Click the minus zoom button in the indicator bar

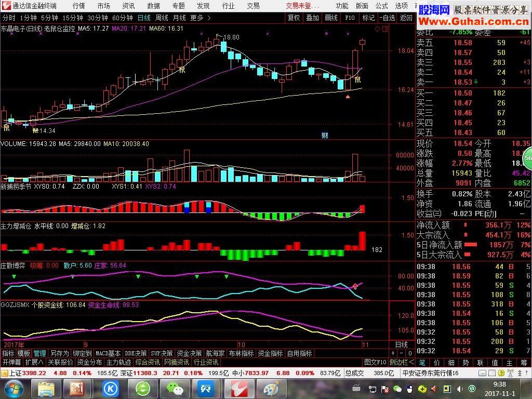402,353
